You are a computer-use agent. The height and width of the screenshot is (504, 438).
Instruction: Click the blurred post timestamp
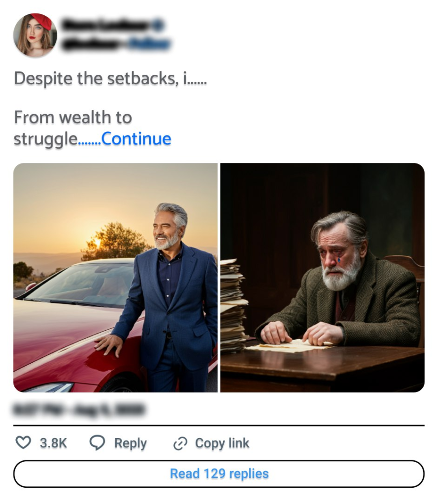click(x=79, y=409)
